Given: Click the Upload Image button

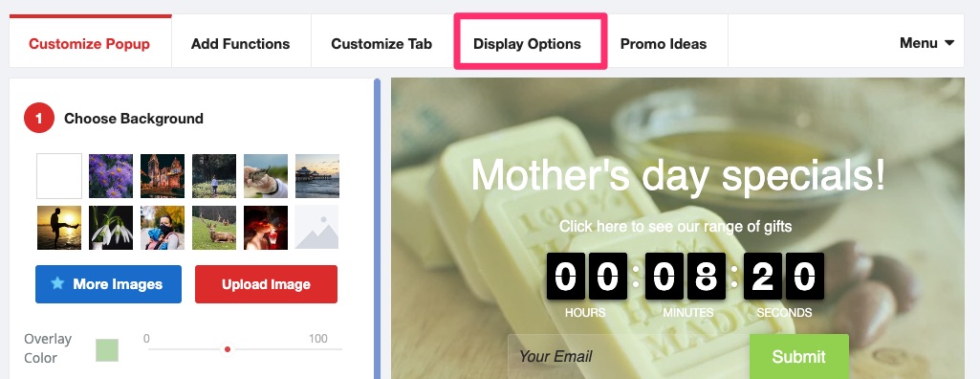Looking at the screenshot, I should pos(266,284).
